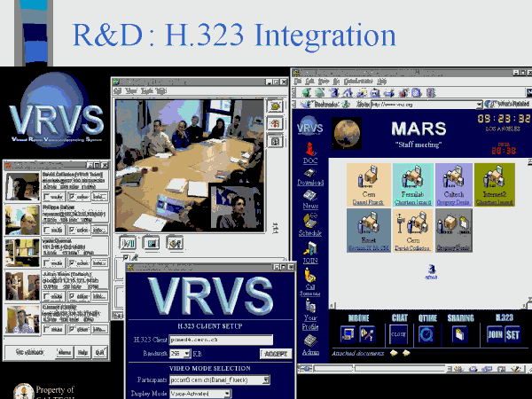Launch the MBONE video monitor icon

coord(348,334)
